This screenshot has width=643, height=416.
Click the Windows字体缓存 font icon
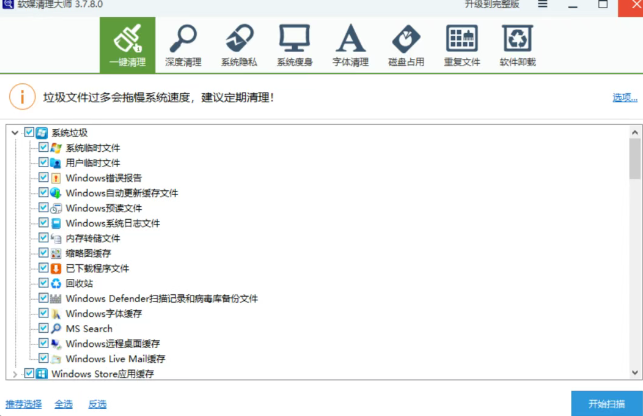click(x=56, y=313)
